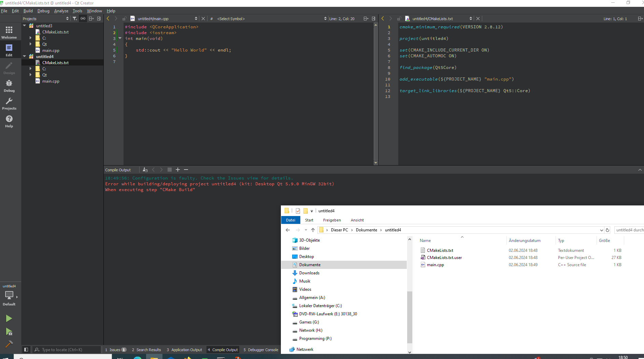Image resolution: width=644 pixels, height=359 pixels.
Task: Toggle synchronize with editor link icon
Action: pos(83,19)
